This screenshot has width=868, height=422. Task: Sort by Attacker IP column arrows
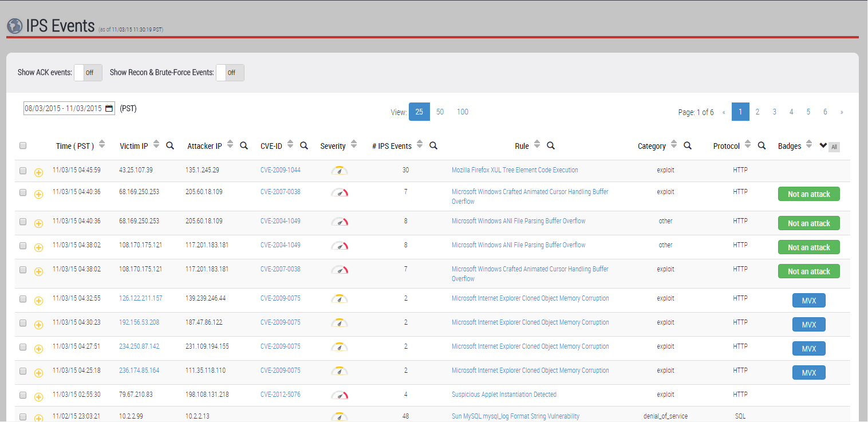pos(230,144)
